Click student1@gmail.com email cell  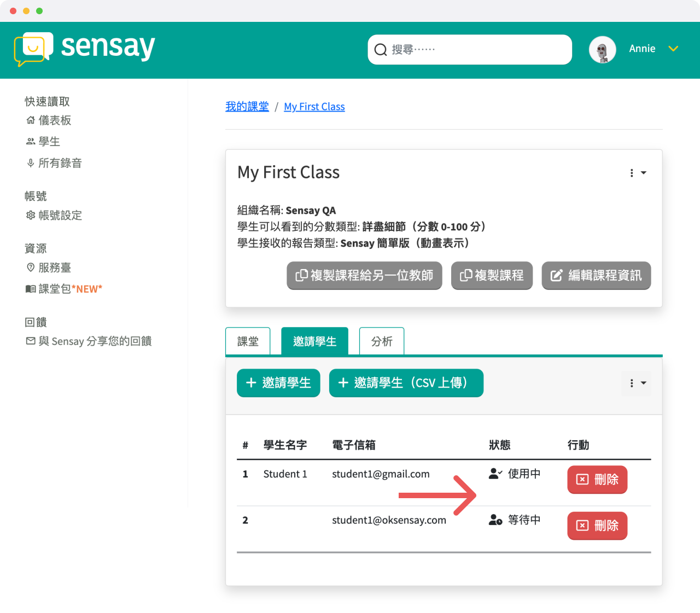pyautogui.click(x=381, y=474)
